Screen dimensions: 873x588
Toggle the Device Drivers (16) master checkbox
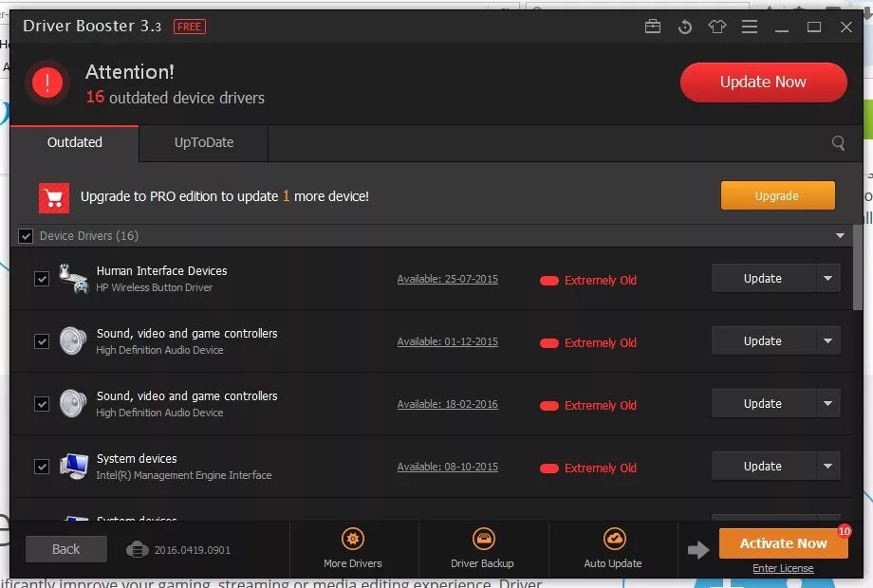pos(26,236)
